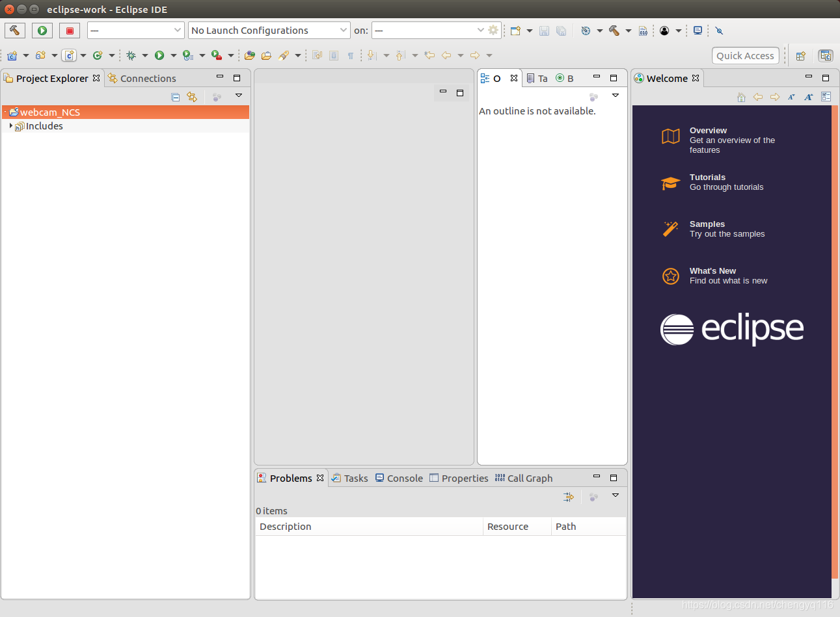Switch to the Tasks tab
Viewport: 840px width, 617px height.
click(350, 478)
